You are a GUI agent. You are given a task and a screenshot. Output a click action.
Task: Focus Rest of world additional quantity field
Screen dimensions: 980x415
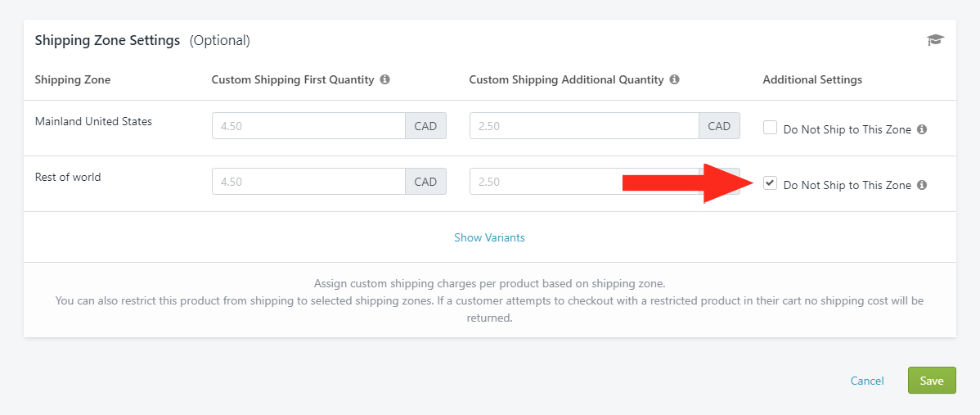coord(584,181)
